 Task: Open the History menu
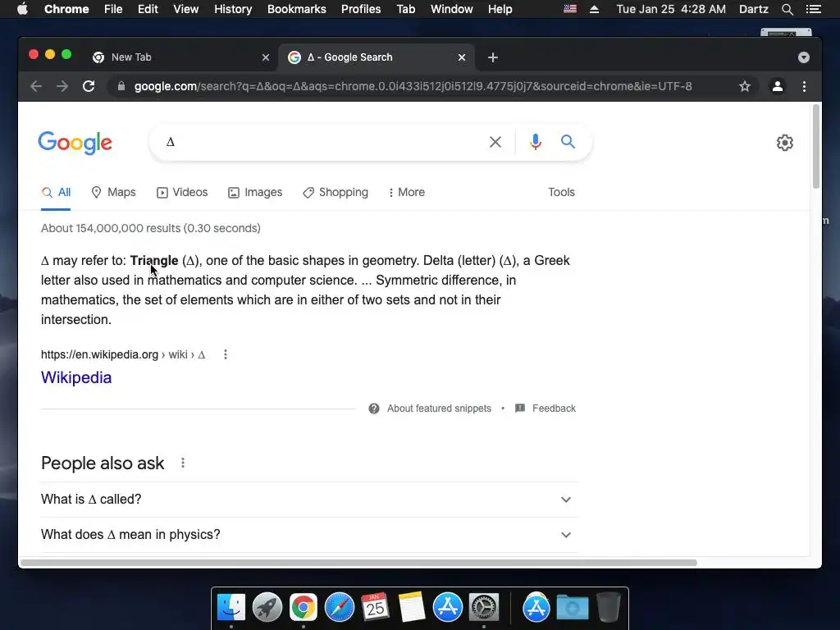233,9
